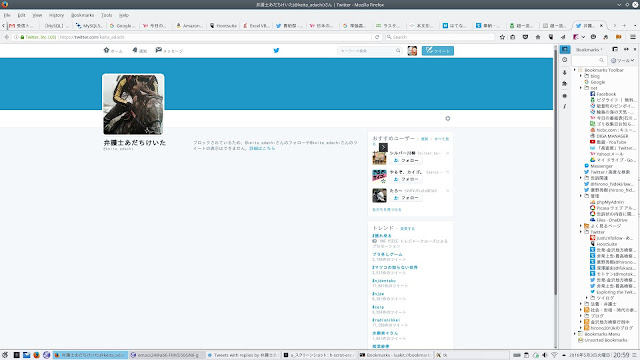Open Twitter notifications bell
This screenshot has height=360, width=640.
coord(135,50)
